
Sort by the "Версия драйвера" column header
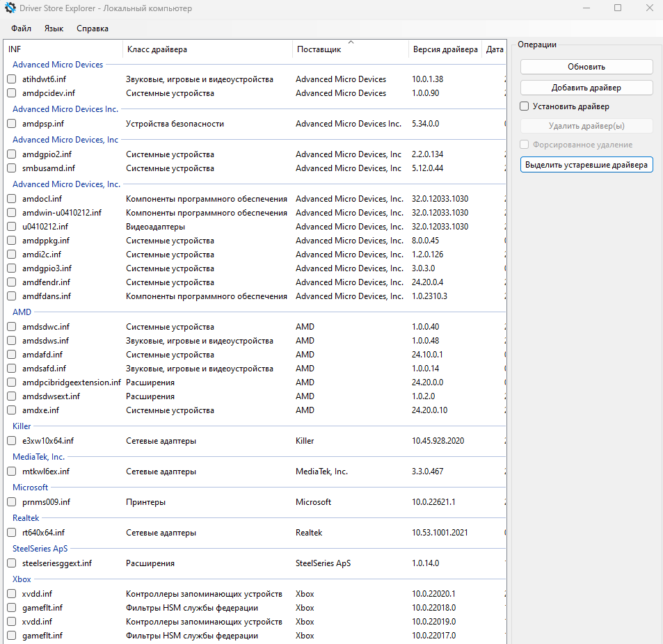tap(445, 49)
